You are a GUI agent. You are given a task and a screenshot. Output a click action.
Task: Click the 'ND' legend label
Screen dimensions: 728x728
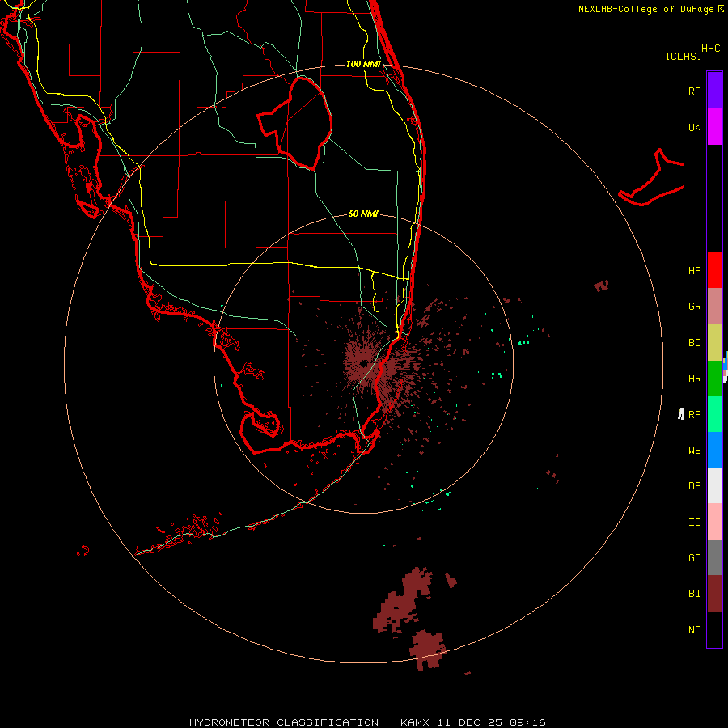[694, 630]
